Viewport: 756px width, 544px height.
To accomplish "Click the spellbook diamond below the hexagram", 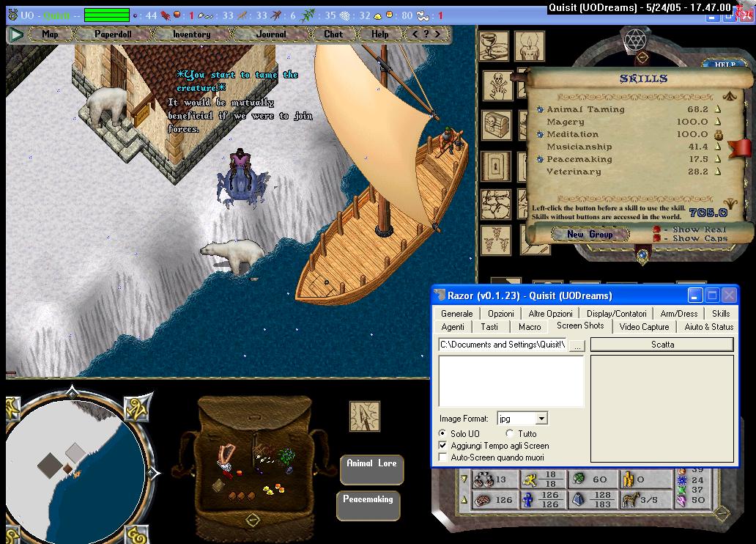I will pyautogui.click(x=642, y=57).
